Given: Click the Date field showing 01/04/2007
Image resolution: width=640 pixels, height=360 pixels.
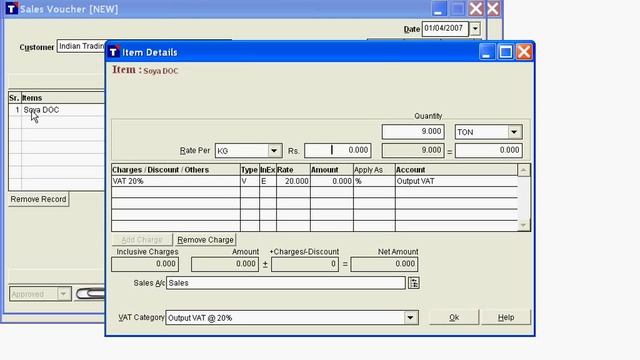Looking at the screenshot, I should (x=445, y=29).
